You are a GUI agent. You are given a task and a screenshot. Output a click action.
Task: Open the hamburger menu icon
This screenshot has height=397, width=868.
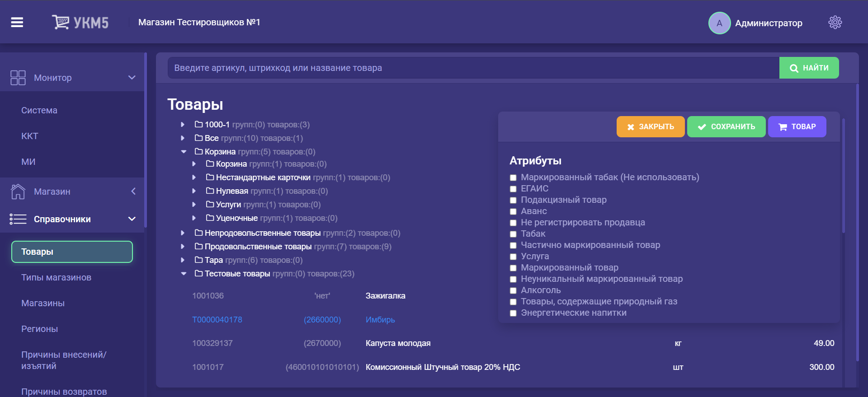[x=17, y=22]
